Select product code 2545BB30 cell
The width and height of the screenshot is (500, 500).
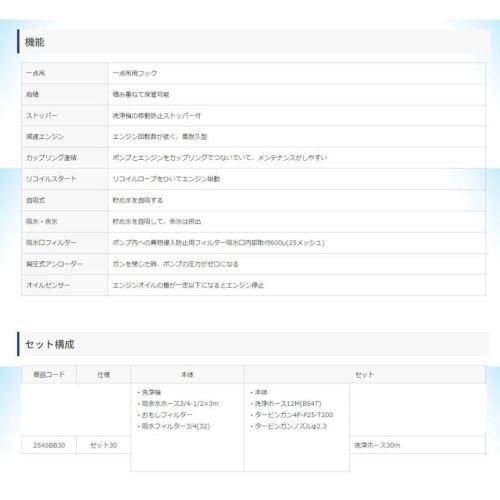click(x=49, y=445)
